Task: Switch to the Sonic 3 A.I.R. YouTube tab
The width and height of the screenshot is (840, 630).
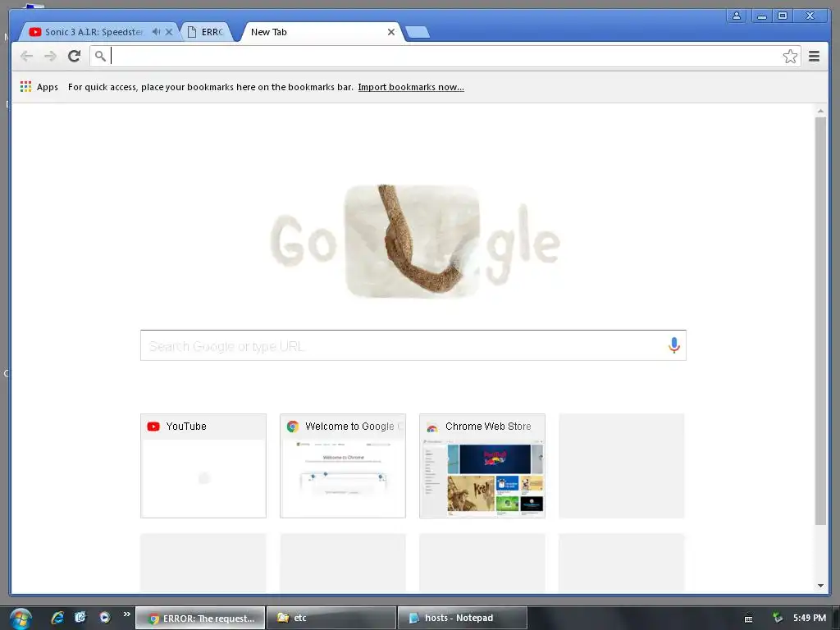Action: (94, 32)
